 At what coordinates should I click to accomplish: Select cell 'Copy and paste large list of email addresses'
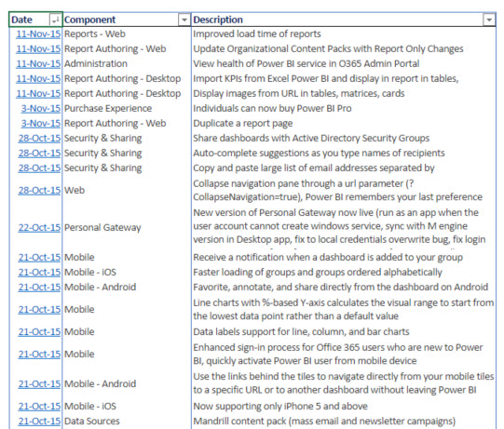(344, 168)
